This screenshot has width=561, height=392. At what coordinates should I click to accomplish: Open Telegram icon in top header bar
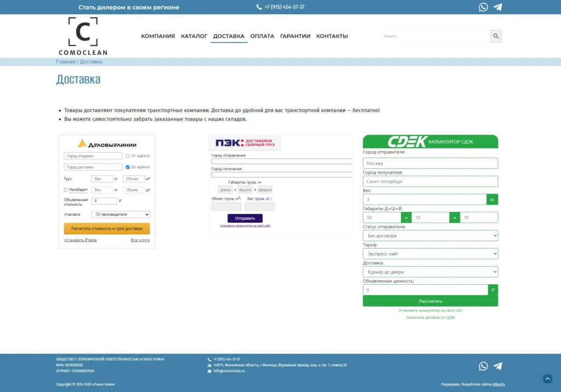497,7
